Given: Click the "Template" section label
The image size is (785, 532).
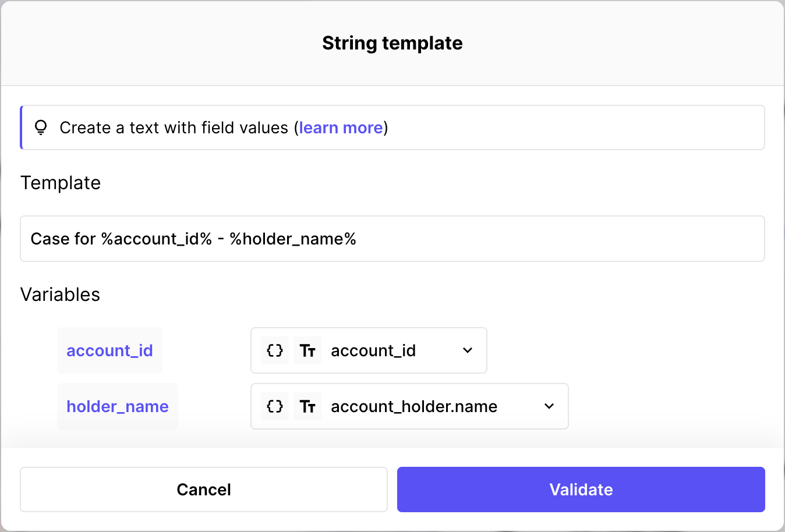Looking at the screenshot, I should click(61, 183).
